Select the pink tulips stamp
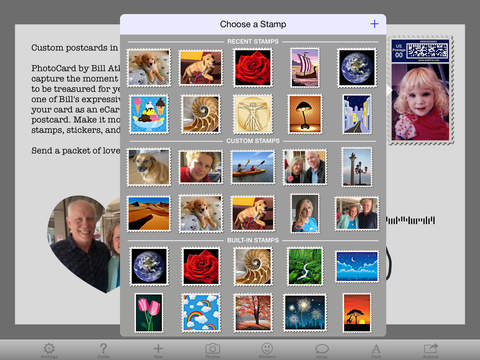The image size is (480, 360). 149,313
